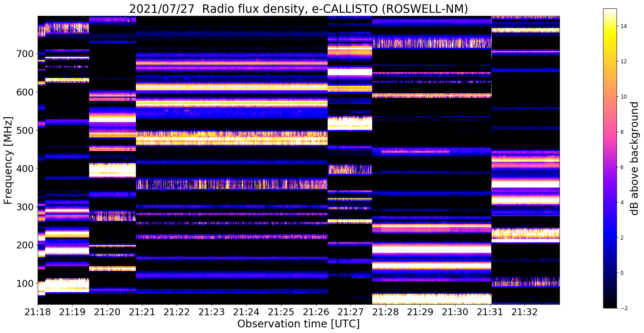The height and width of the screenshot is (333, 644).
Task: Select the 21:32 time tick label
Action: [x=525, y=312]
